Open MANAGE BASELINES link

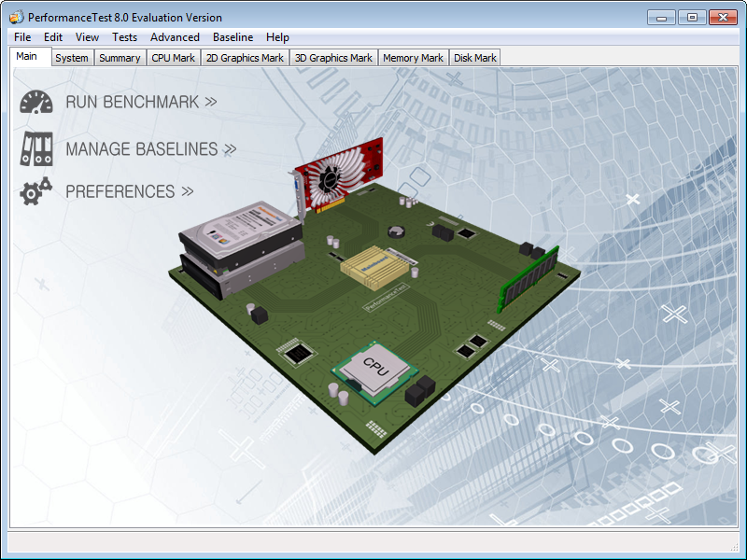pos(151,149)
